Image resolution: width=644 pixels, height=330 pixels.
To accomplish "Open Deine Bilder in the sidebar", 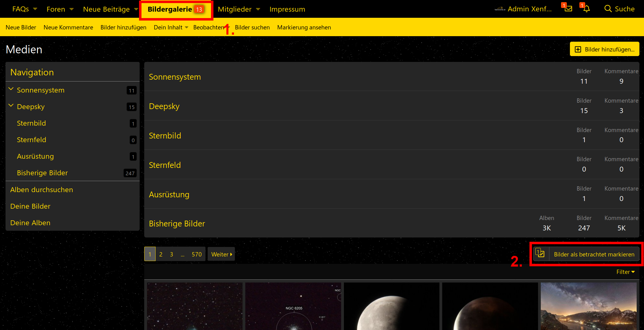I will pyautogui.click(x=30, y=206).
